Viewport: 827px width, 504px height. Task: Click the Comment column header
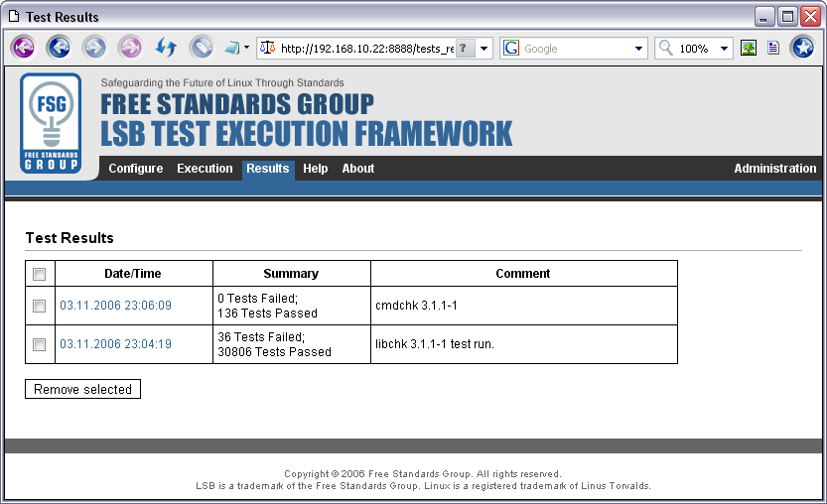pyautogui.click(x=522, y=273)
